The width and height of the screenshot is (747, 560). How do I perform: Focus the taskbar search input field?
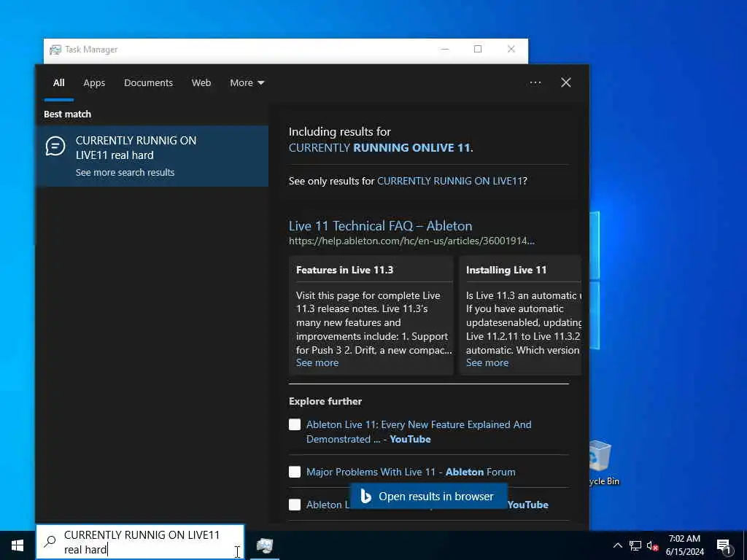pyautogui.click(x=141, y=542)
